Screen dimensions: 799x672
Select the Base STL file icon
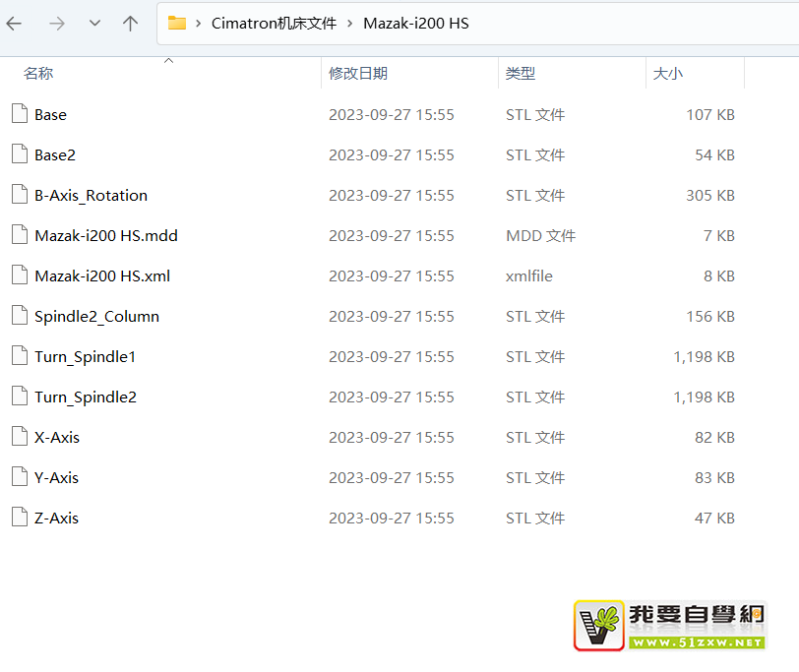[19, 114]
